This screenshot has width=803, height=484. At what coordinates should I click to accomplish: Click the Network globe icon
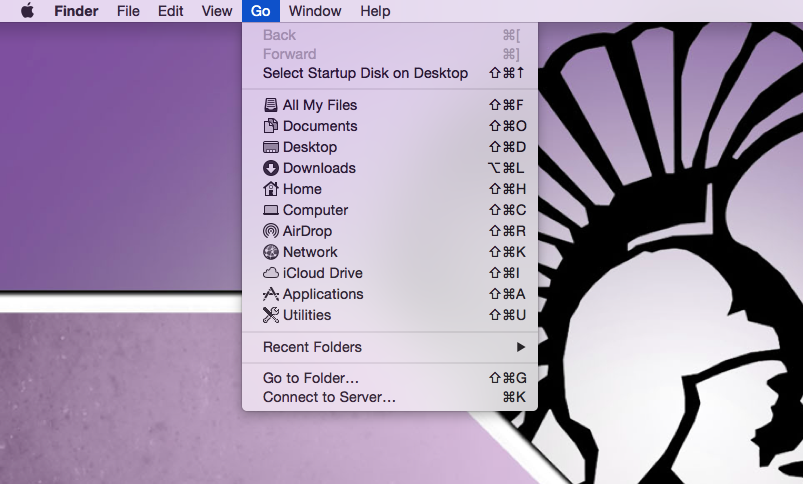270,252
